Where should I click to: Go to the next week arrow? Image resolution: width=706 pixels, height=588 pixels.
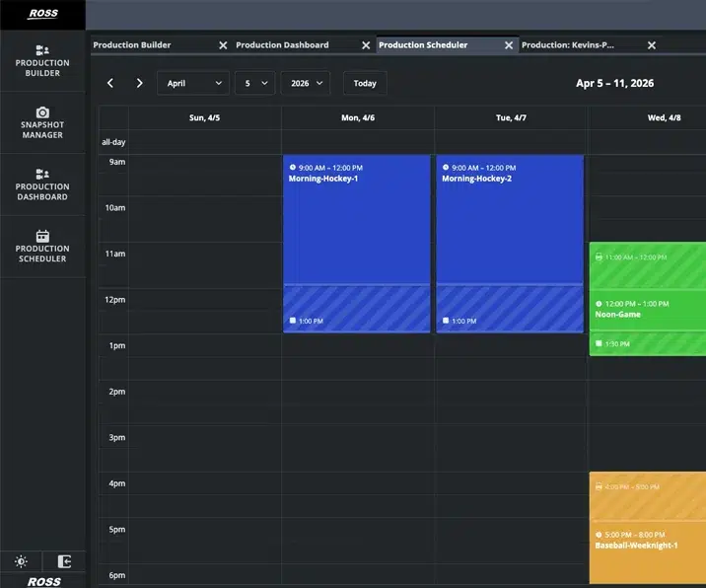[x=140, y=83]
